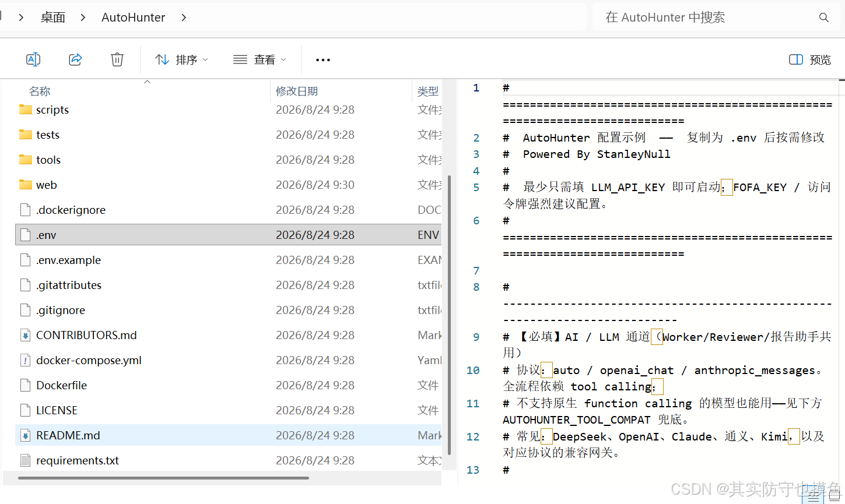Screen dimensions: 845x504
Task: Click the .env file icon
Action: coord(26,235)
